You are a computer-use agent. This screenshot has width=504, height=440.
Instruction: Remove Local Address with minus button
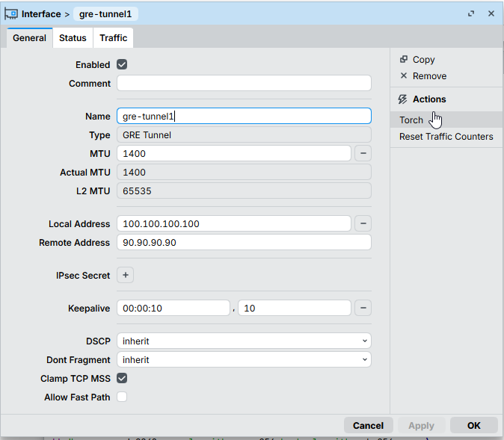[363, 223]
